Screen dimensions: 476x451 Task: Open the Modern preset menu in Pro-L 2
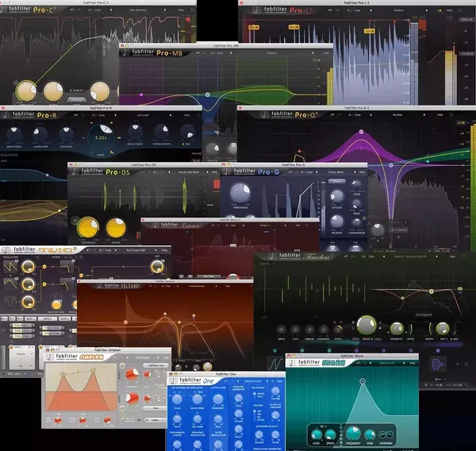[x=399, y=10]
